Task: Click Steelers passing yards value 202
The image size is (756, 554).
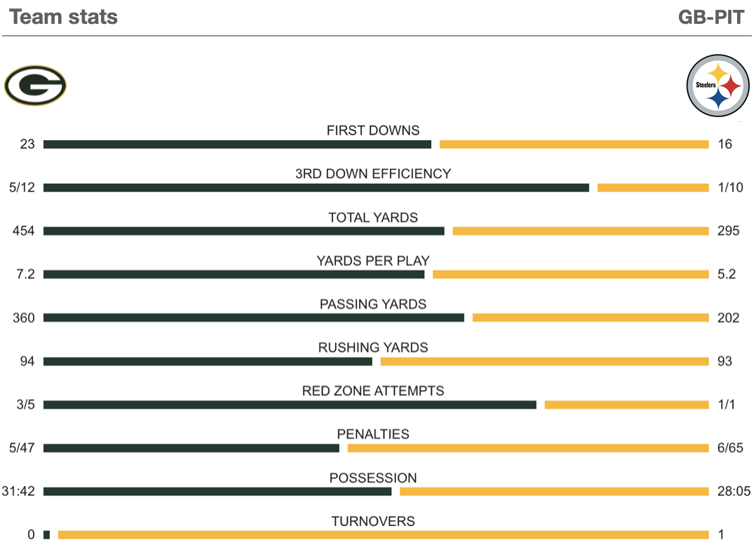Action: 729,318
